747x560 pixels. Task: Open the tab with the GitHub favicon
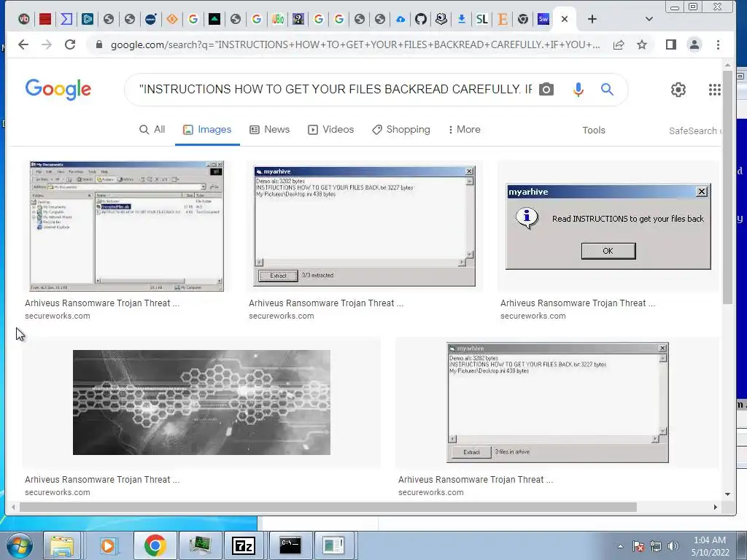click(421, 19)
